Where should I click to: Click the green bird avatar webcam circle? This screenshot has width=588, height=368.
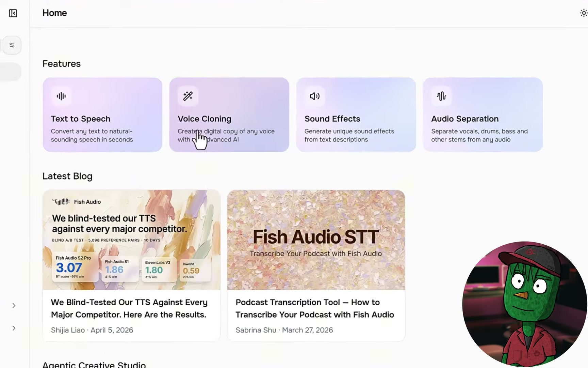coord(525,304)
